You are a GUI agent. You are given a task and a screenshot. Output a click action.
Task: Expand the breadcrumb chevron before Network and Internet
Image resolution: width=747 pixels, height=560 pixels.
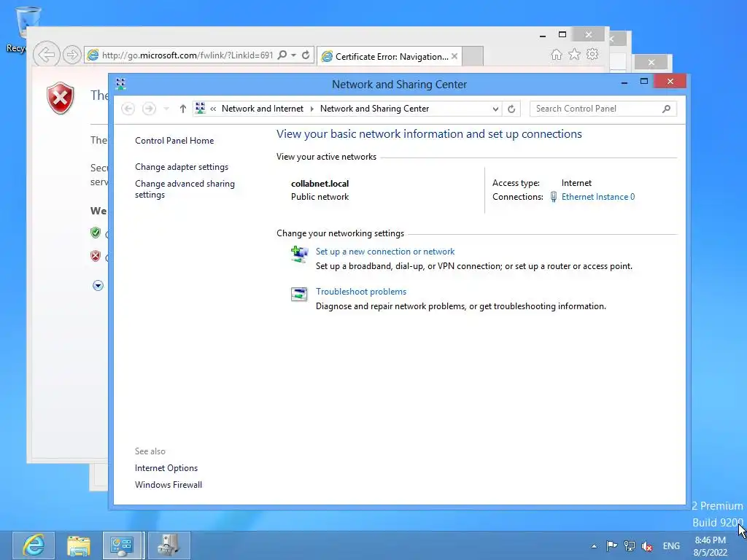pos(213,109)
